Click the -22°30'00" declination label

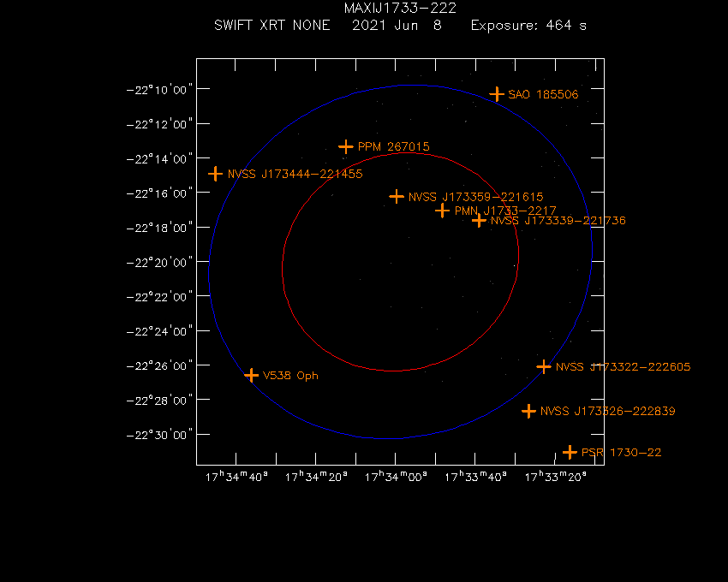(159, 435)
